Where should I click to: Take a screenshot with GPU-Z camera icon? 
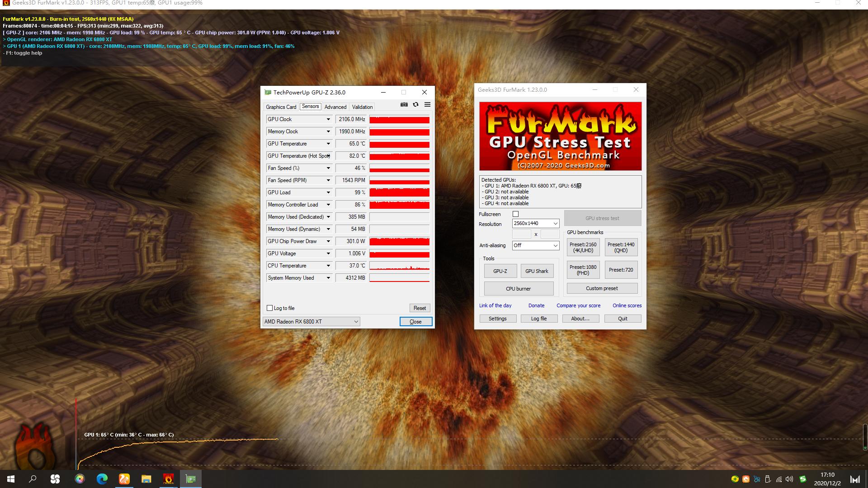point(404,104)
